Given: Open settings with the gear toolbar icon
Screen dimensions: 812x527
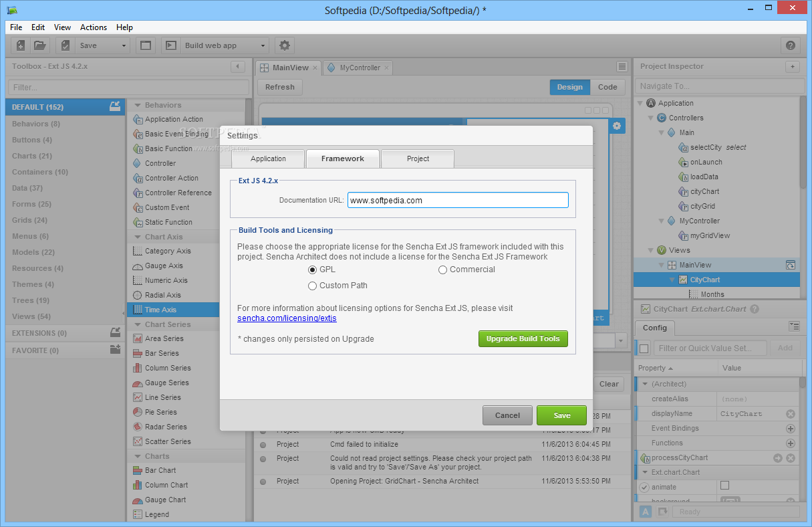Looking at the screenshot, I should coord(285,45).
